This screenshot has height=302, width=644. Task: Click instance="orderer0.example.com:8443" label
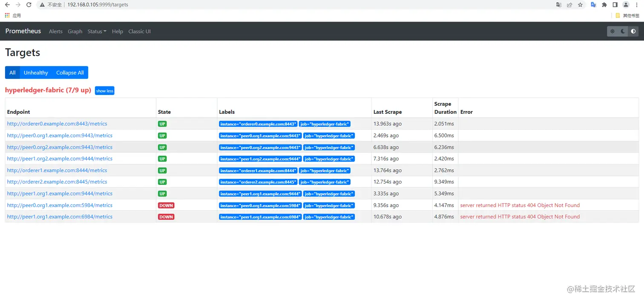point(258,124)
